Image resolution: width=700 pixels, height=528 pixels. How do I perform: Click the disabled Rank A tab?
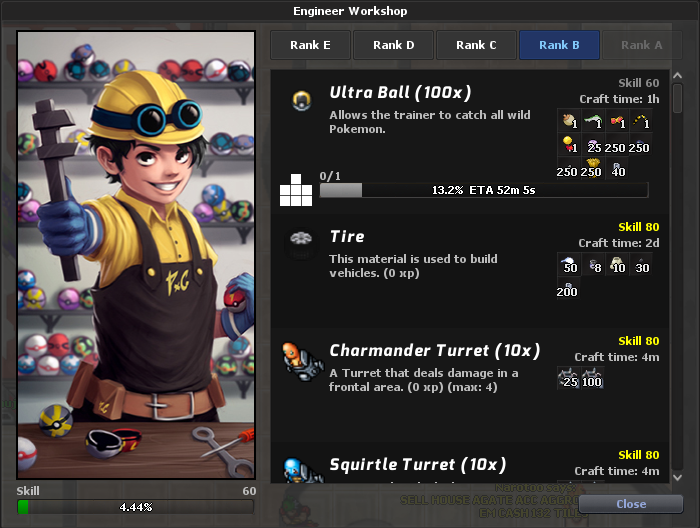click(x=642, y=45)
